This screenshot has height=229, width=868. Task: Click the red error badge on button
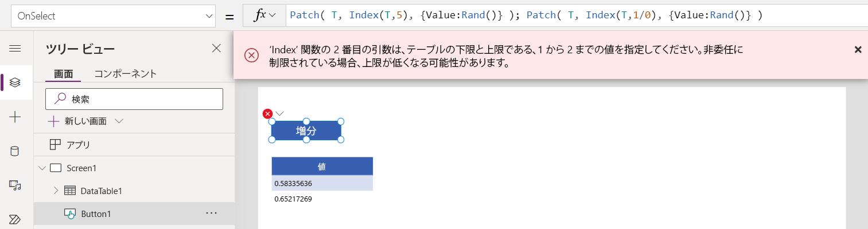click(x=267, y=114)
